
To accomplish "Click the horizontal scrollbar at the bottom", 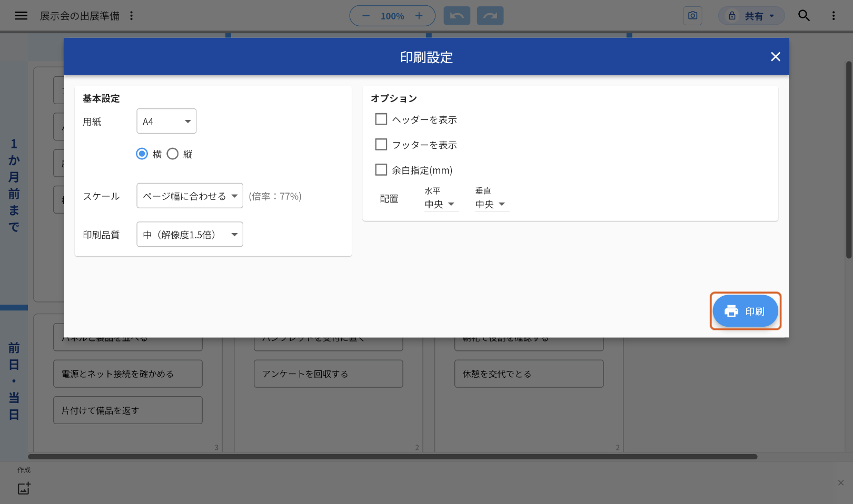I will (x=393, y=457).
